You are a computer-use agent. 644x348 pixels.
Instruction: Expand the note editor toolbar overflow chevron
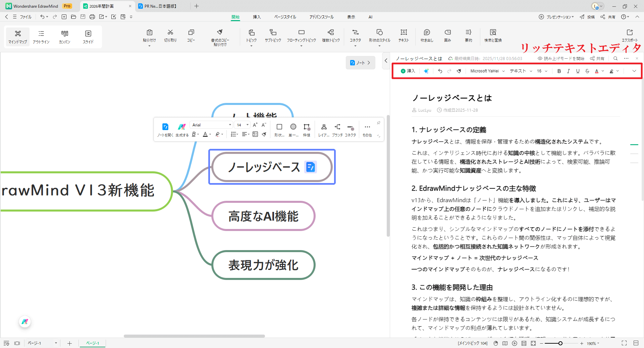click(634, 71)
